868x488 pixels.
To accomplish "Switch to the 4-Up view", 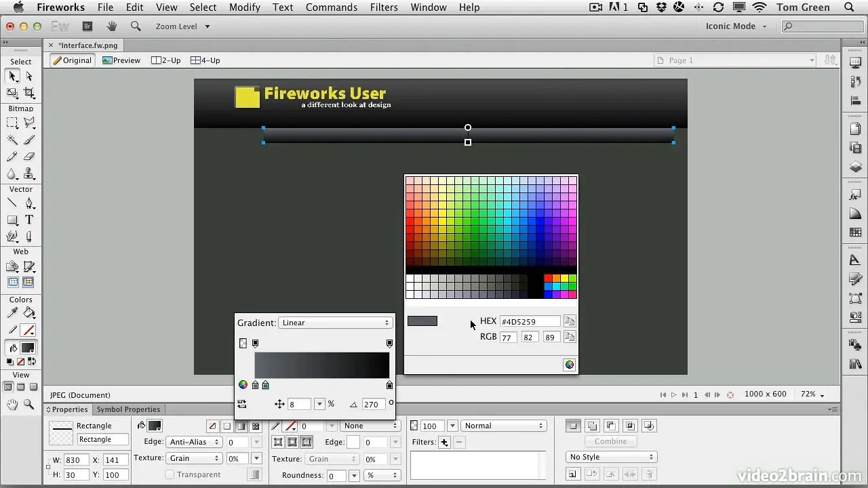I will 205,60.
